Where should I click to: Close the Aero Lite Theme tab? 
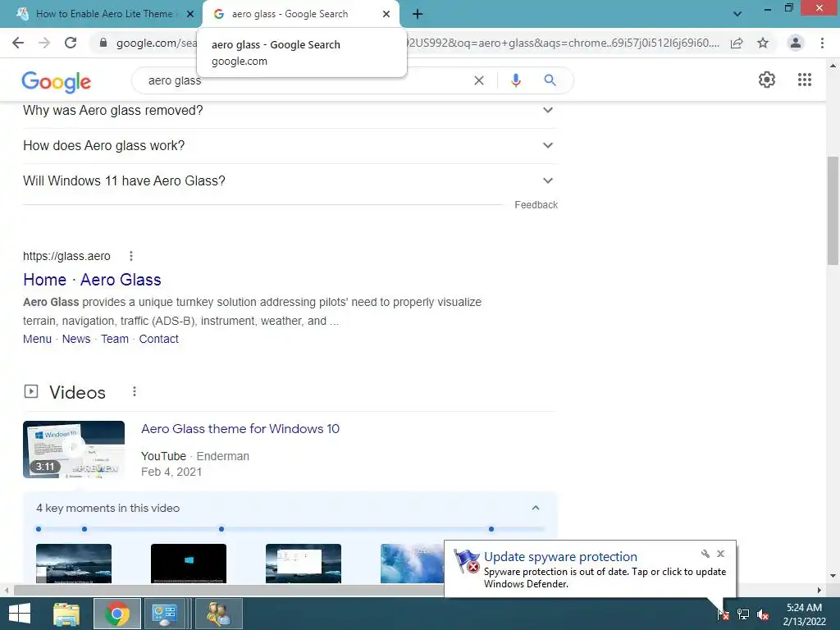point(190,14)
